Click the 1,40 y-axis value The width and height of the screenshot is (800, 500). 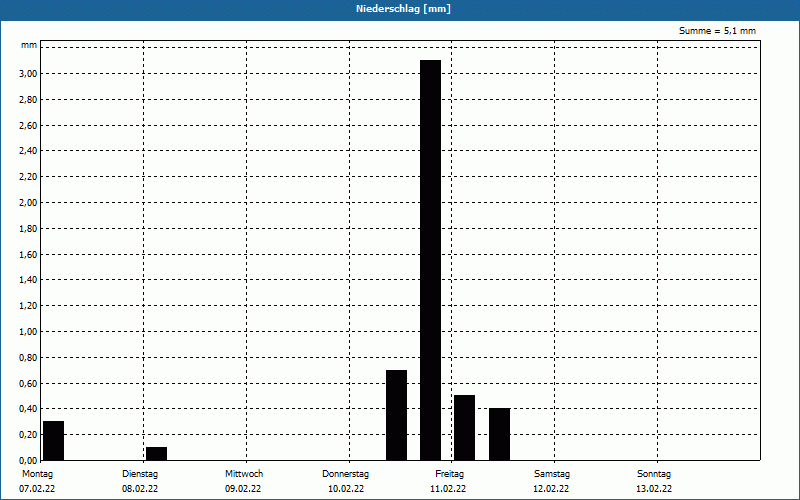[28, 280]
